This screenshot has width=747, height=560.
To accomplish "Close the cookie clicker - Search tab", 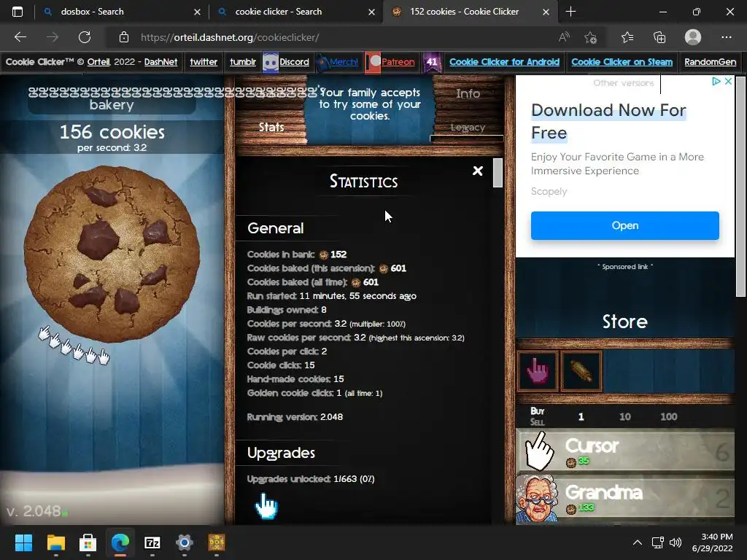I will click(x=371, y=12).
